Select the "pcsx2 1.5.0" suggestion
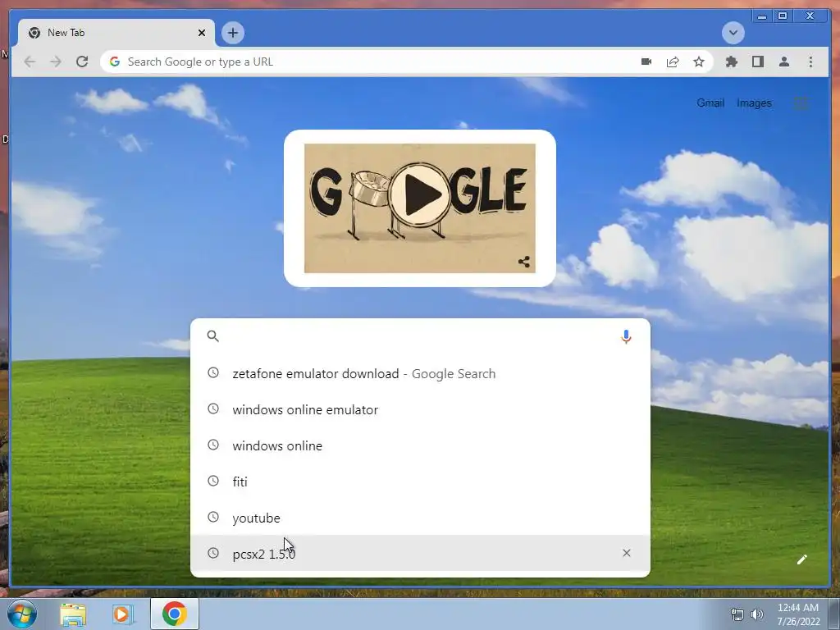840x630 pixels. (420, 553)
